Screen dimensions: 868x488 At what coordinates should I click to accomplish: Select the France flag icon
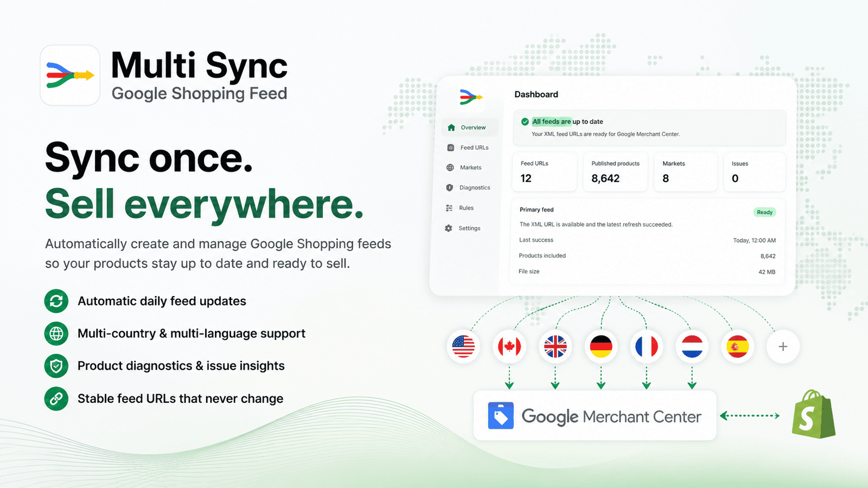(x=647, y=346)
